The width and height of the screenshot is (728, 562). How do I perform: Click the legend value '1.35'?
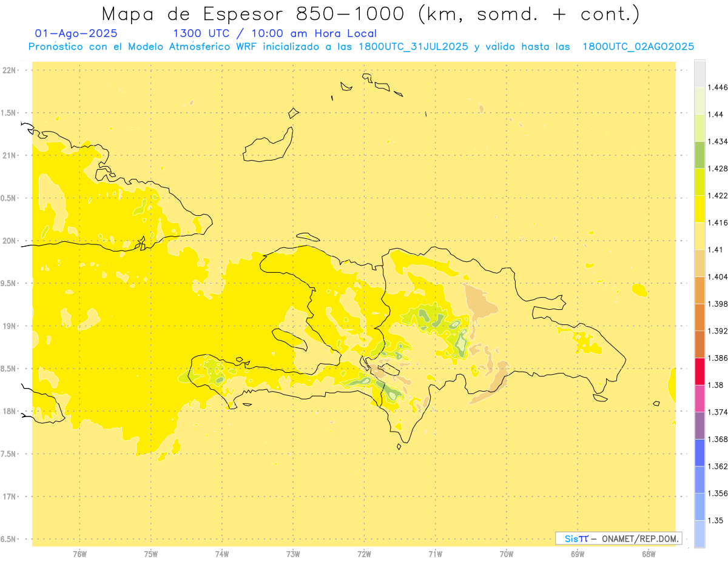[x=716, y=520]
